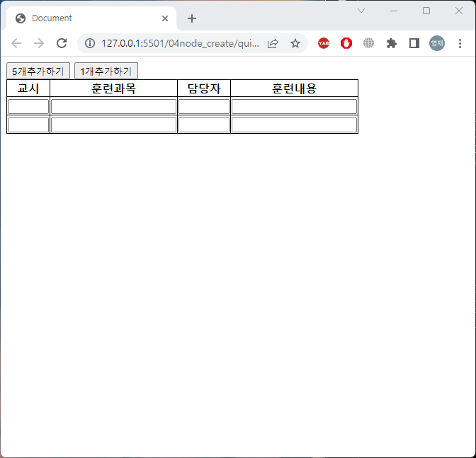The width and height of the screenshot is (476, 458).
Task: Open a new tab with plus button
Action: pyautogui.click(x=192, y=18)
